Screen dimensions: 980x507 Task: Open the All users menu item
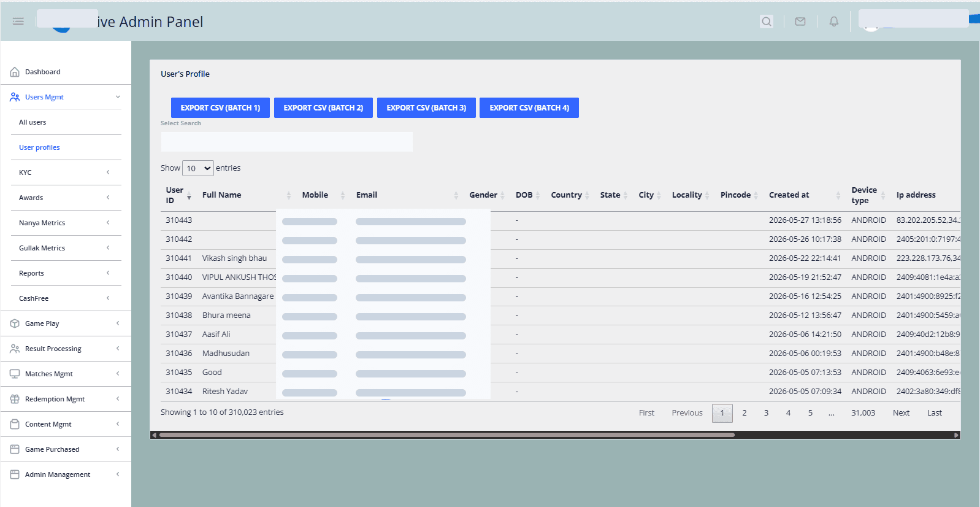33,122
